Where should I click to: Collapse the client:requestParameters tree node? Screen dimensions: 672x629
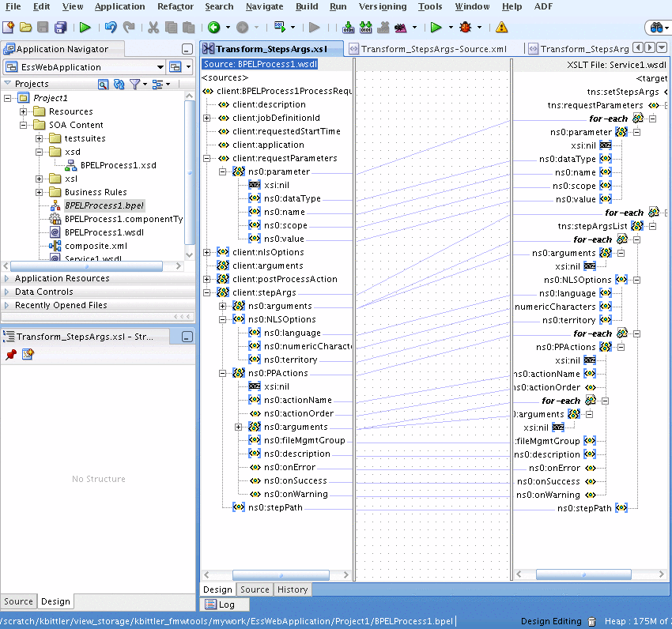(207, 157)
